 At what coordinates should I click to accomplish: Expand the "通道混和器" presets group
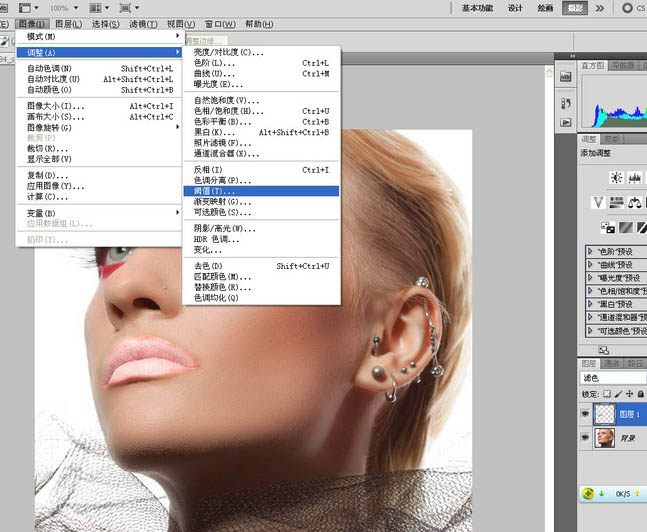pyautogui.click(x=590, y=317)
